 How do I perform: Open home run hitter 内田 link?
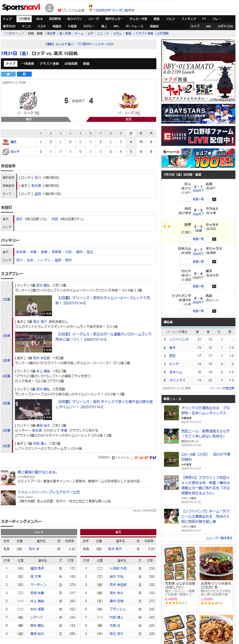[x=54, y=218]
